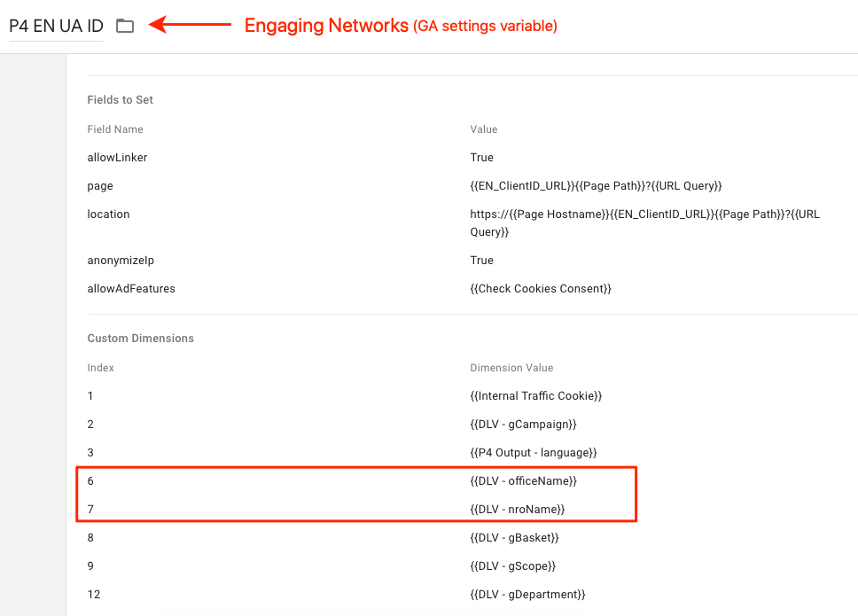Select the Internal Traffic Cookie dimension value

(535, 396)
